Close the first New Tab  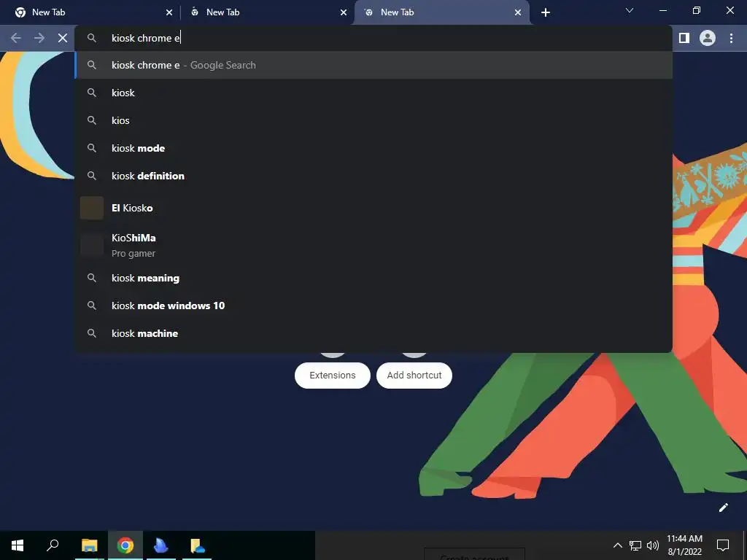(x=169, y=12)
